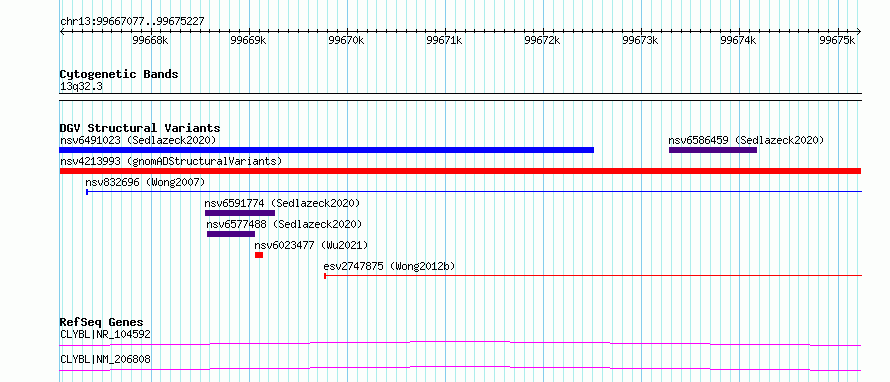Click the nsv4213993 red gnomAD bar
The height and width of the screenshot is (382, 890).
pyautogui.click(x=460, y=171)
